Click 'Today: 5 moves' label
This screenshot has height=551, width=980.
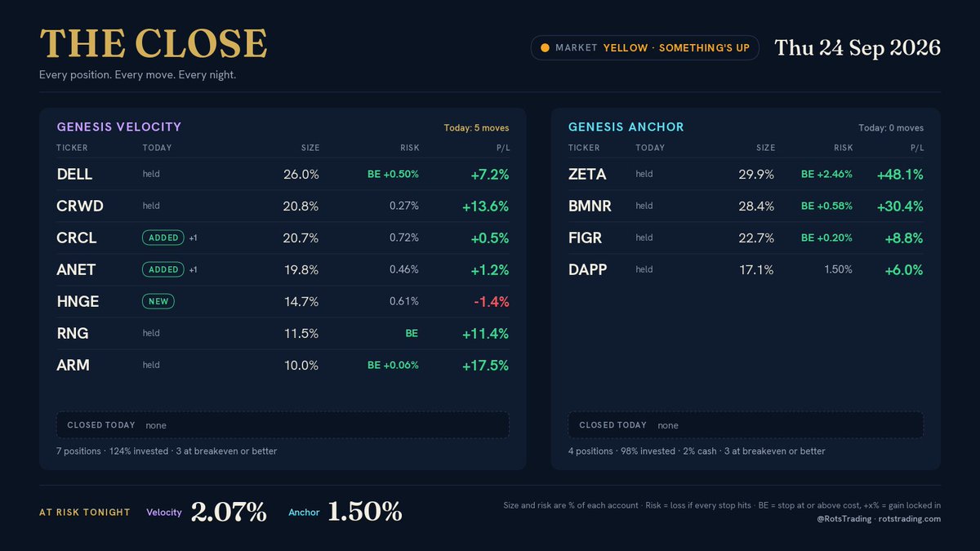click(476, 127)
